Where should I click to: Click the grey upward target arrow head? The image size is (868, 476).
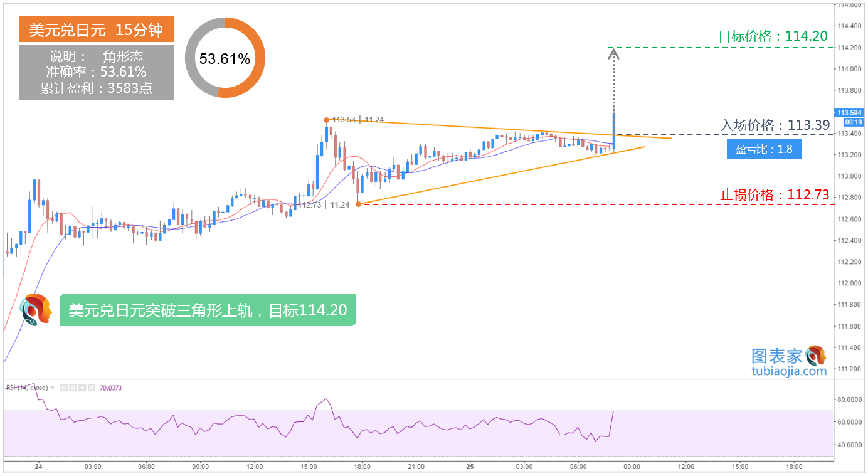[x=614, y=54]
